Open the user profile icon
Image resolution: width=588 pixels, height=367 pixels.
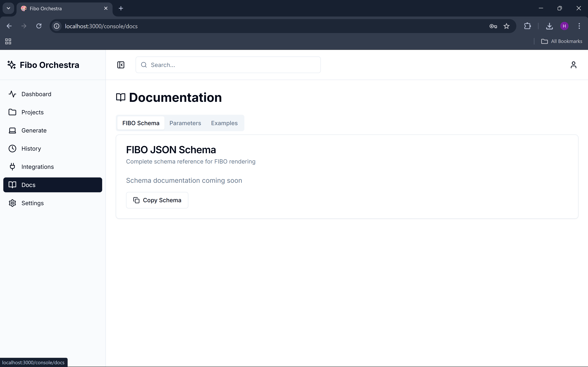point(573,65)
